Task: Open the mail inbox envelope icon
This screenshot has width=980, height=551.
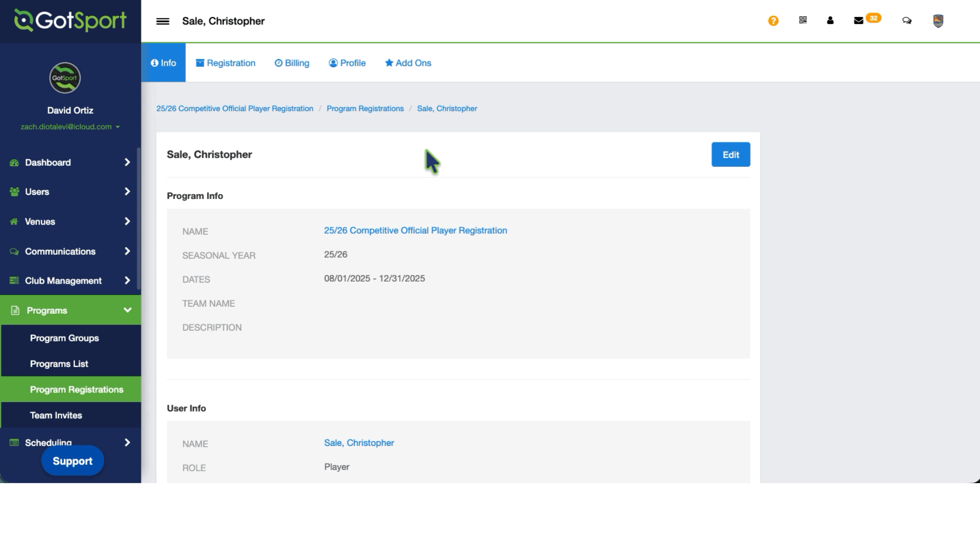Action: click(859, 20)
